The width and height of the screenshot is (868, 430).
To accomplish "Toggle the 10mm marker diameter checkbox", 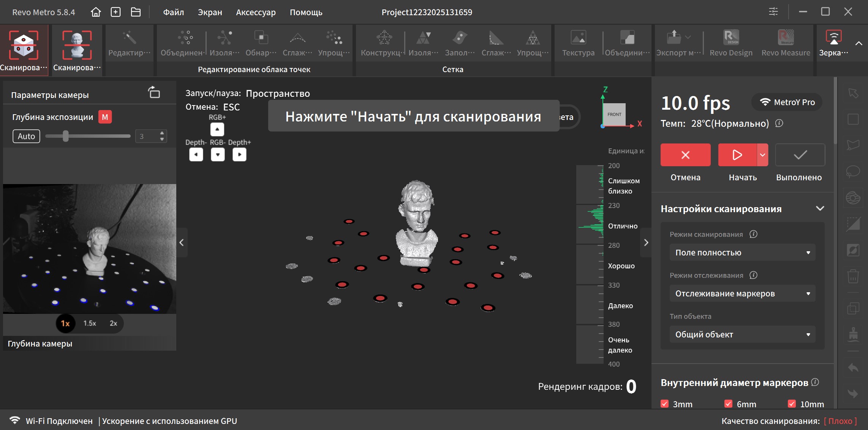I will click(x=792, y=404).
